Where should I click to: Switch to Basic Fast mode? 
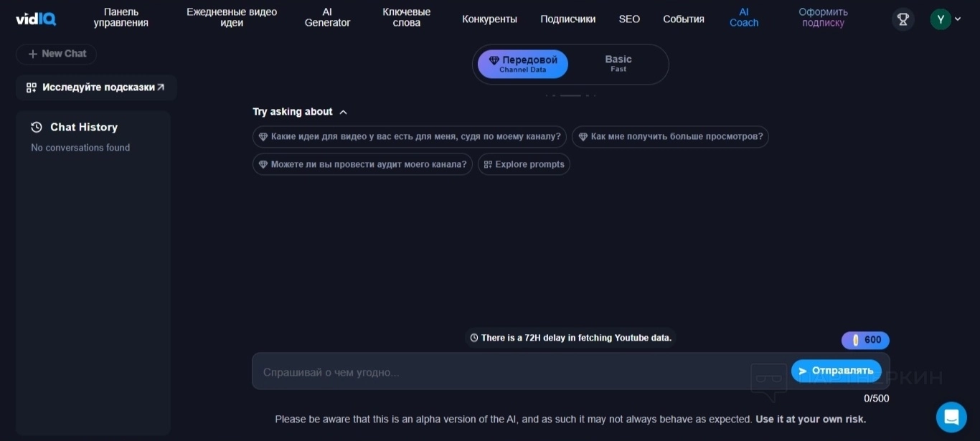(618, 64)
